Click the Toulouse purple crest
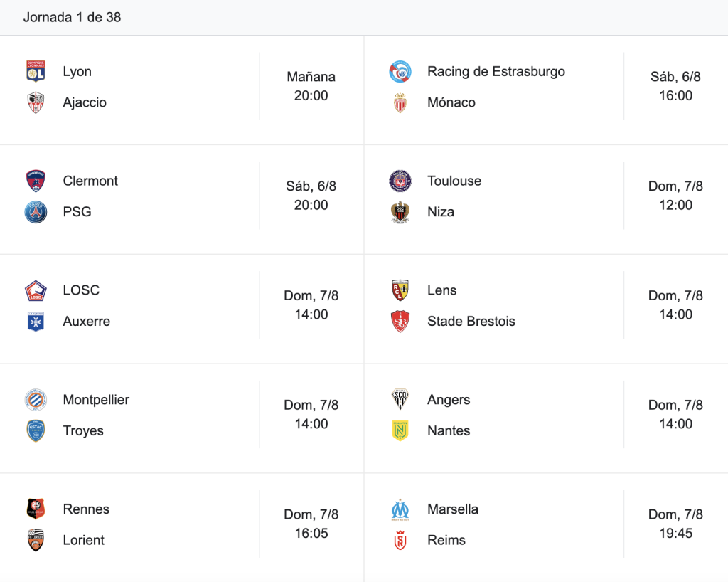728x582 pixels. tap(400, 181)
